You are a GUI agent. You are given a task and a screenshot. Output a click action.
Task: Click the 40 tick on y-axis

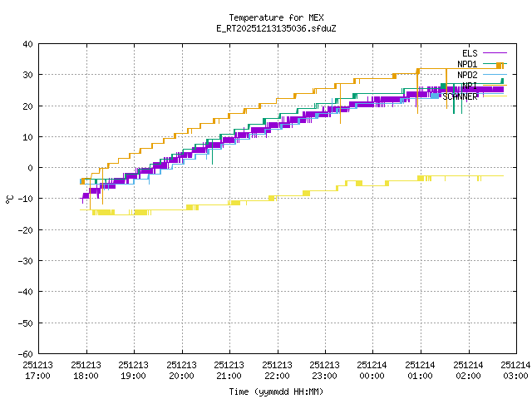click(28, 44)
